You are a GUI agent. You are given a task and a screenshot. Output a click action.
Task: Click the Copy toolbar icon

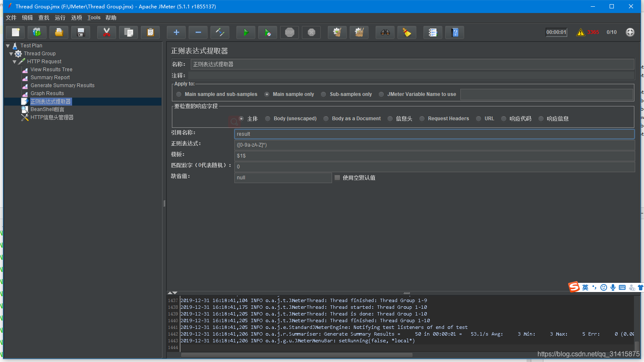point(129,32)
